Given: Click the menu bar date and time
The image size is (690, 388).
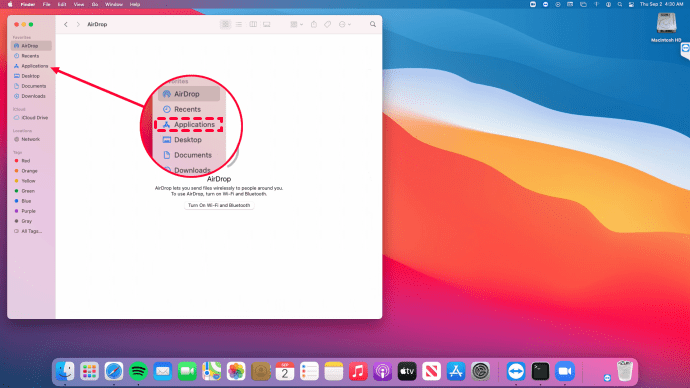Looking at the screenshot, I should [661, 4].
